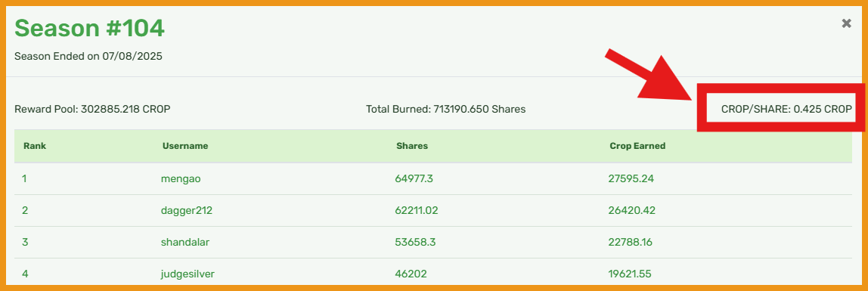The height and width of the screenshot is (291, 868).
Task: Click the Username column header
Action: pos(185,146)
